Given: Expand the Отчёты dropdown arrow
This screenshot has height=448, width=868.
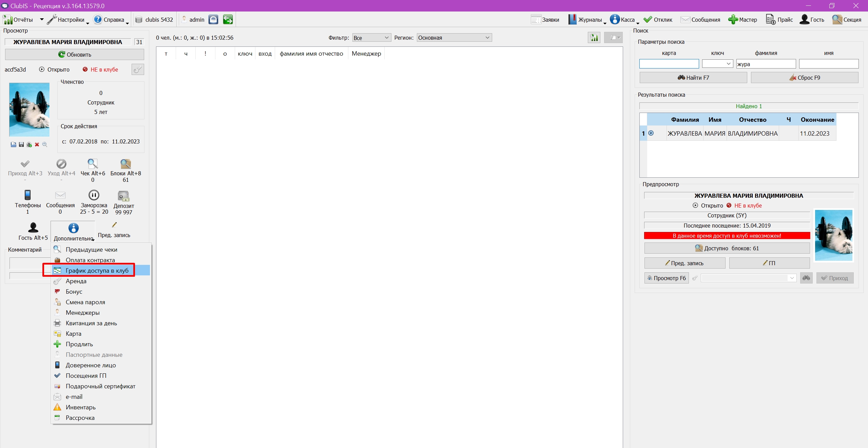Looking at the screenshot, I should point(42,20).
